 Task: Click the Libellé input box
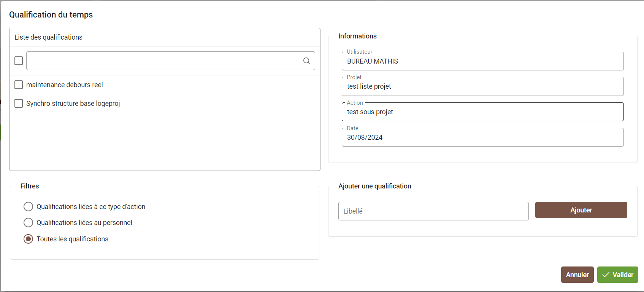[433, 211]
